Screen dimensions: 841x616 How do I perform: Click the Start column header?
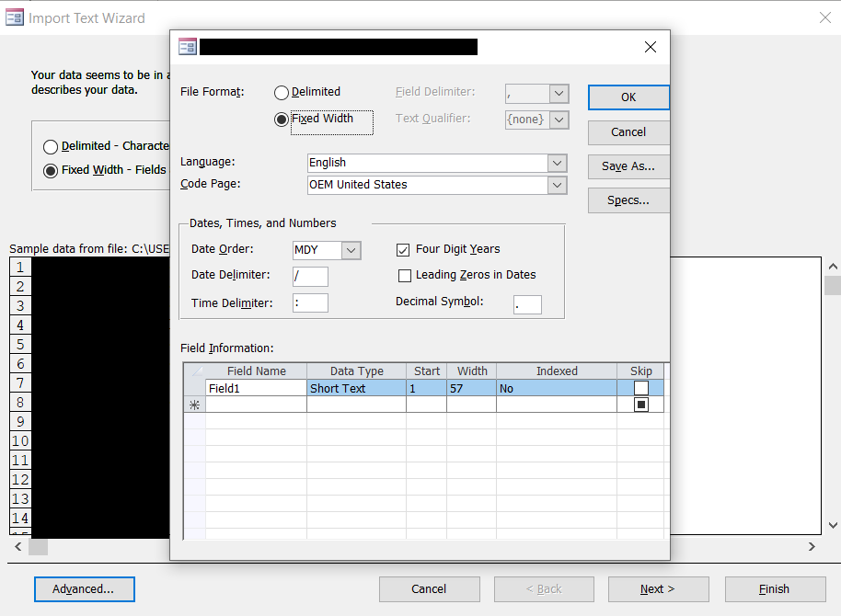click(426, 371)
